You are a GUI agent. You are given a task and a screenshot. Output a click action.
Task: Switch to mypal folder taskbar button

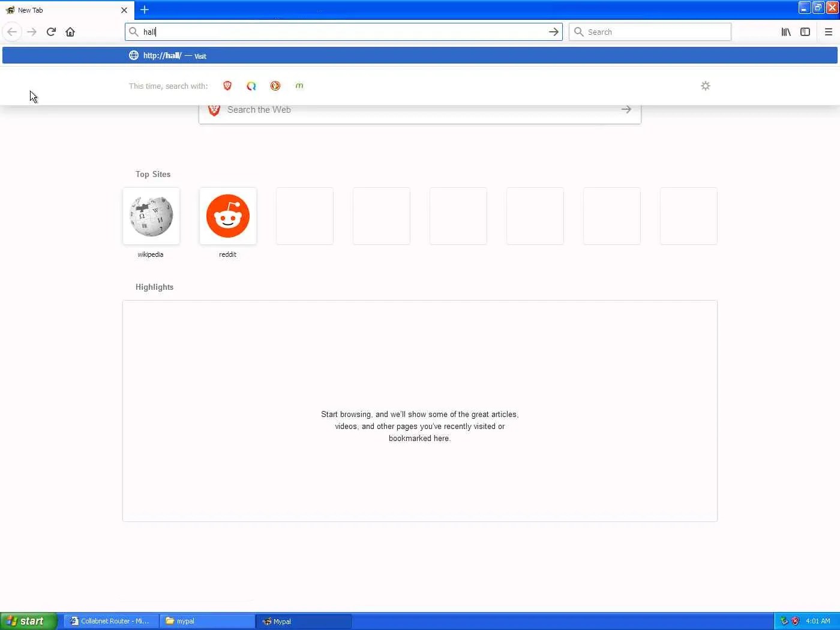pos(207,621)
